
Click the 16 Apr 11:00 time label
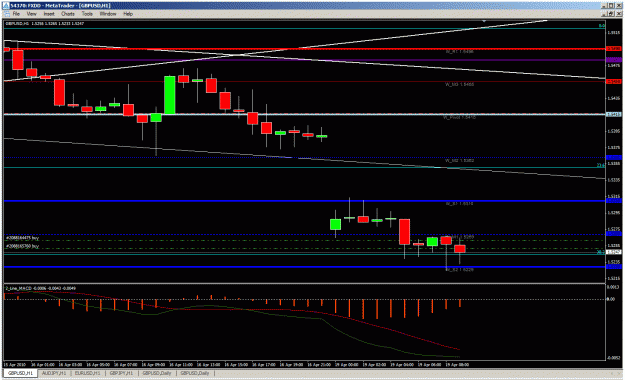coord(181,364)
